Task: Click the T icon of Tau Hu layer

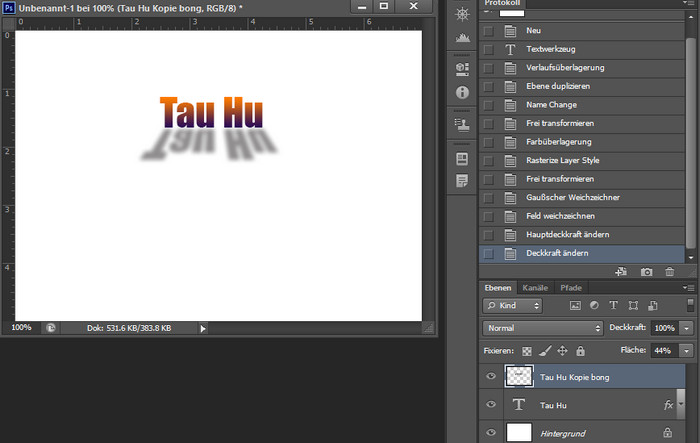Action: (x=518, y=405)
